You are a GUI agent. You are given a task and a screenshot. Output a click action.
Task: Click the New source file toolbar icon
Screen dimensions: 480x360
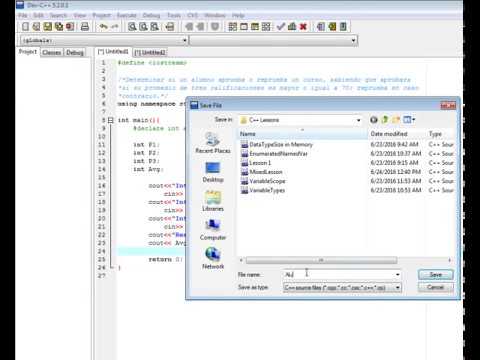[x=25, y=27]
